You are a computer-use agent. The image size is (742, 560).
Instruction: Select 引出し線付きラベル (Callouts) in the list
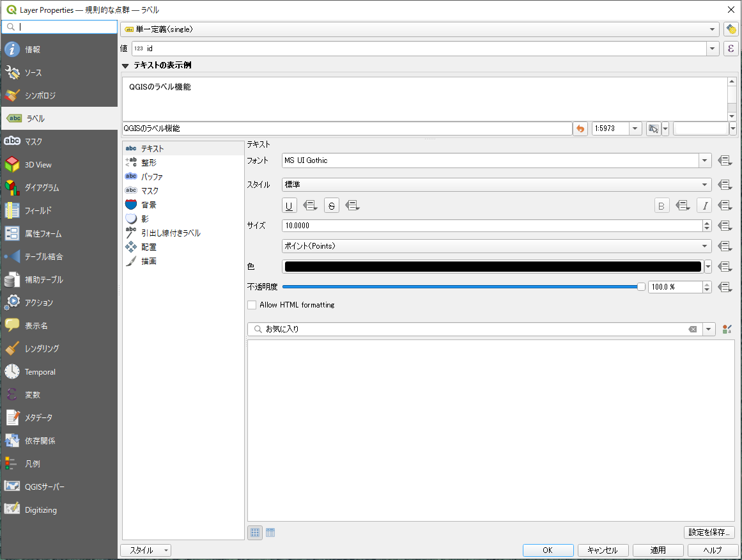tap(183, 233)
